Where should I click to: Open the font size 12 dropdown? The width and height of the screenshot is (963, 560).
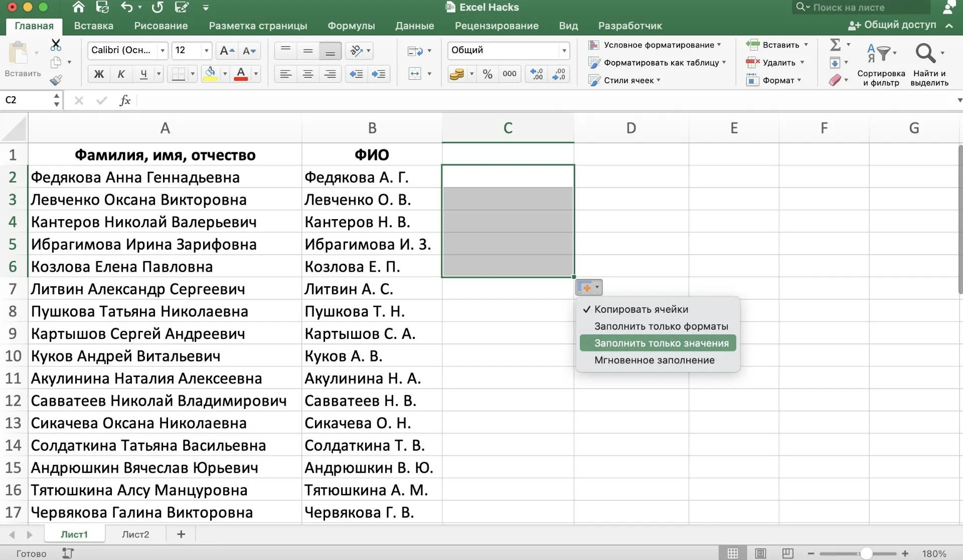click(x=206, y=50)
